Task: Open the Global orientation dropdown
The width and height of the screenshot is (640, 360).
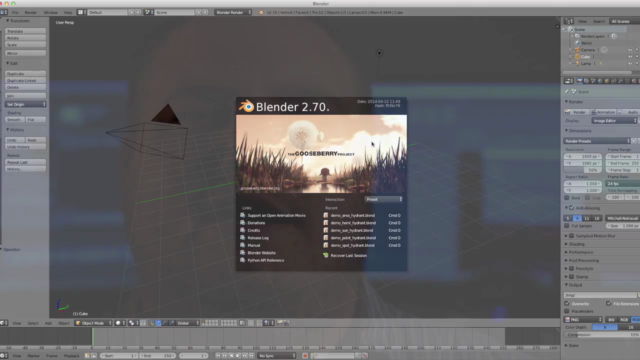Action: pos(188,323)
